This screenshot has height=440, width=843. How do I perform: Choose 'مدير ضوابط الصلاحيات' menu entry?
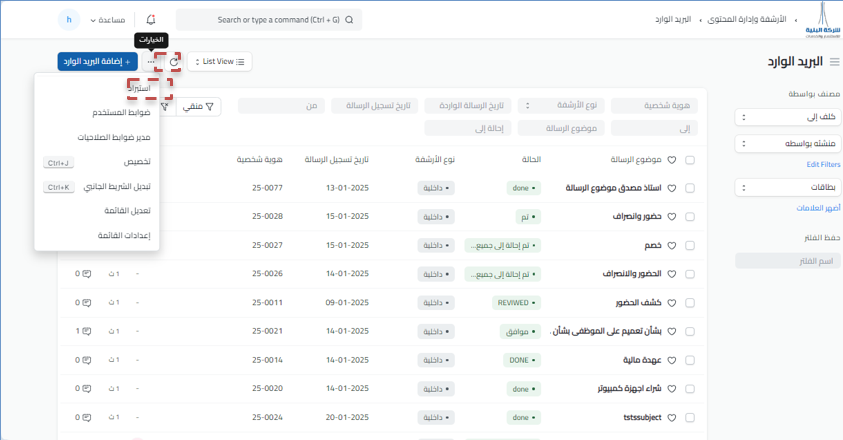97,138
